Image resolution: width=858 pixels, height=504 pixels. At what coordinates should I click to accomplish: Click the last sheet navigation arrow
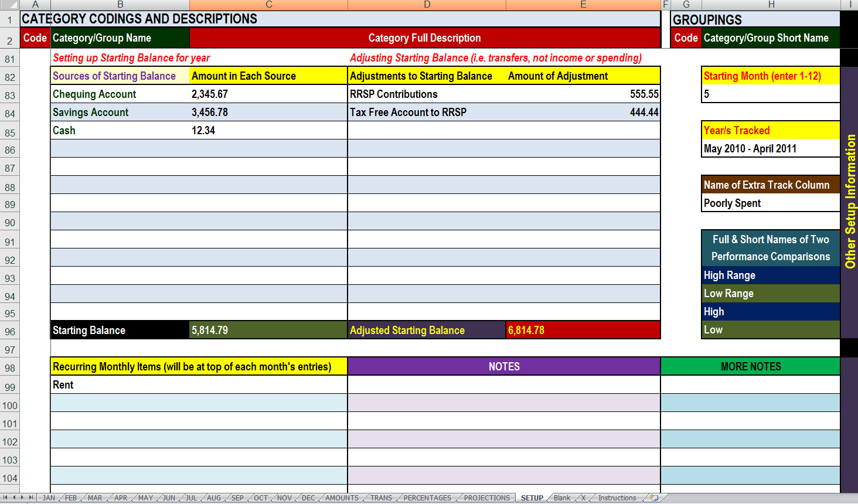tap(31, 498)
